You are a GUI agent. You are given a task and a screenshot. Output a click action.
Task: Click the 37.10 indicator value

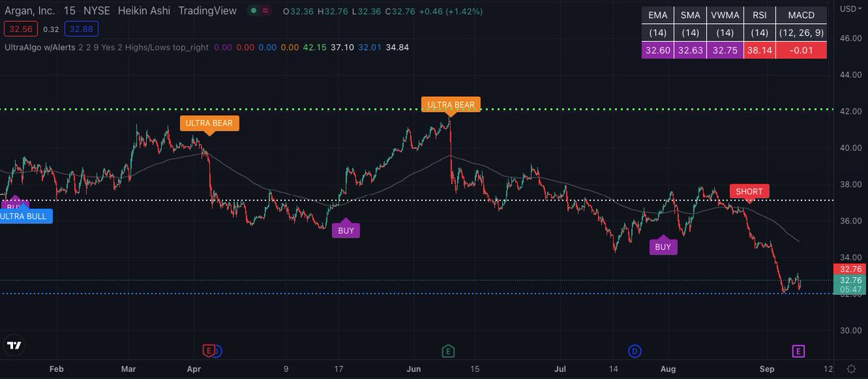coord(344,47)
